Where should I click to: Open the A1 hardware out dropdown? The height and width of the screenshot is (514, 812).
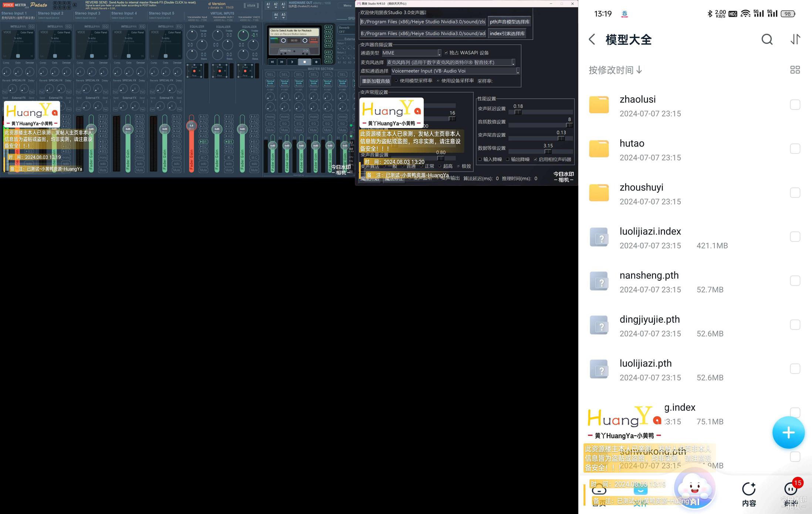pyautogui.click(x=268, y=5)
